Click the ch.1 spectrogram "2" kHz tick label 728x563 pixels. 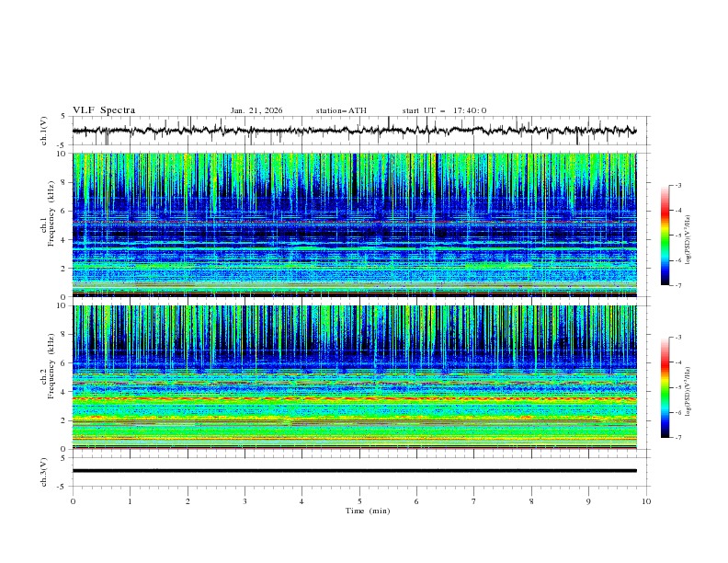(65, 269)
